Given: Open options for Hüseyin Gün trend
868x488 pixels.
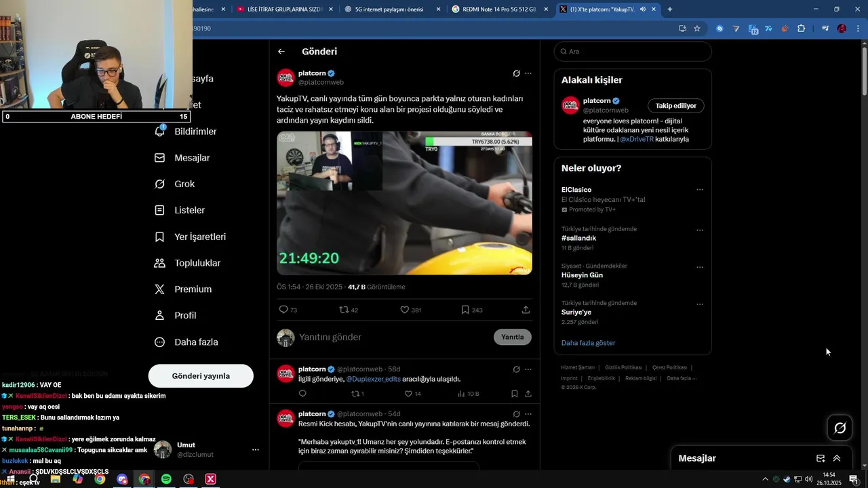Looking at the screenshot, I should tap(700, 267).
